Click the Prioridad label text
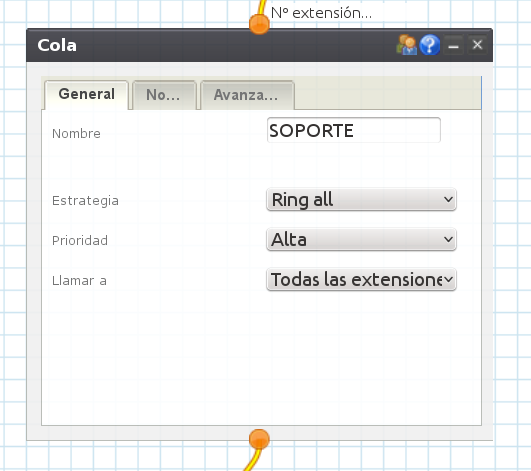 [80, 240]
